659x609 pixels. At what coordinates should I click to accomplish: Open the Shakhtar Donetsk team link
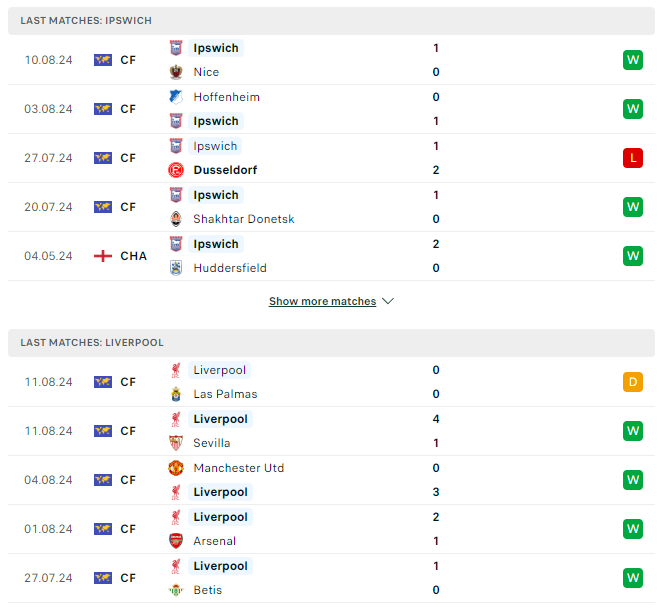pyautogui.click(x=244, y=219)
